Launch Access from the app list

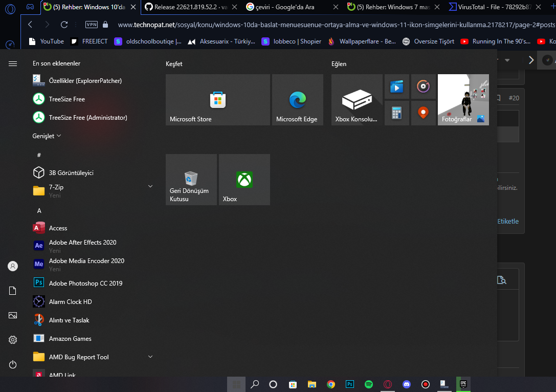pos(92,228)
